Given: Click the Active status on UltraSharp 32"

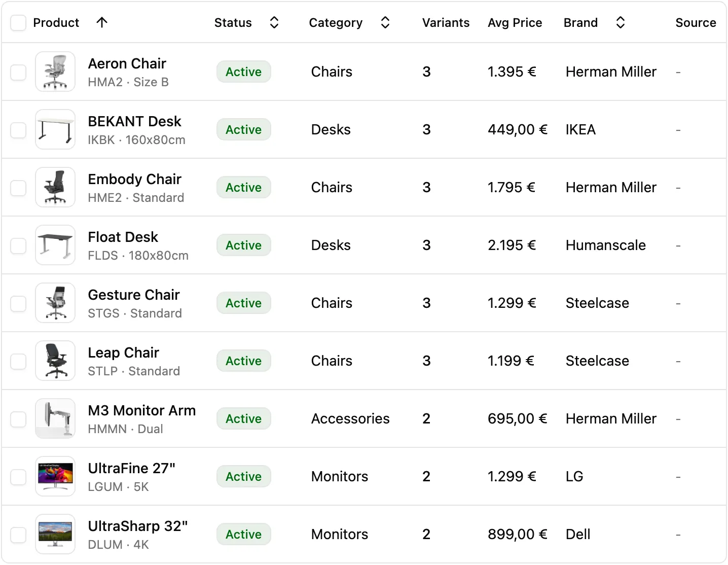Looking at the screenshot, I should click(243, 534).
